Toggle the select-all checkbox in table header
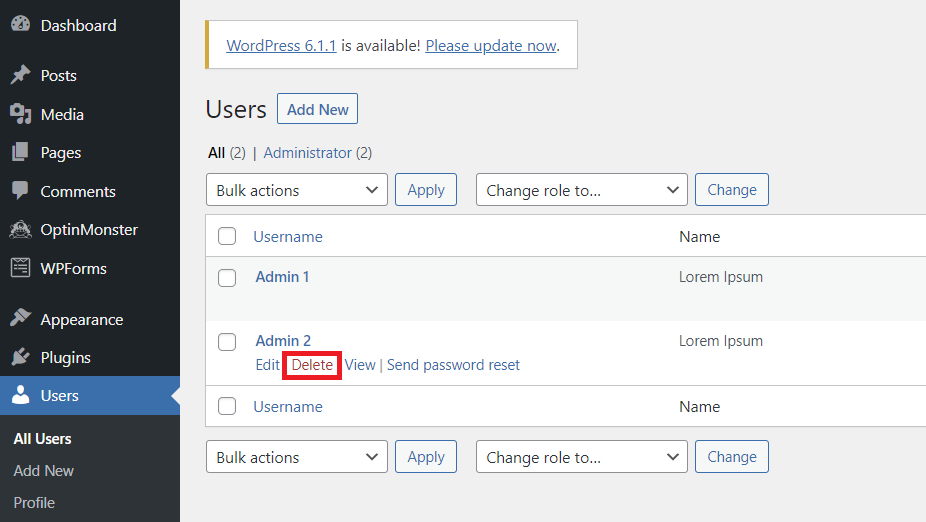926x522 pixels. 227,237
